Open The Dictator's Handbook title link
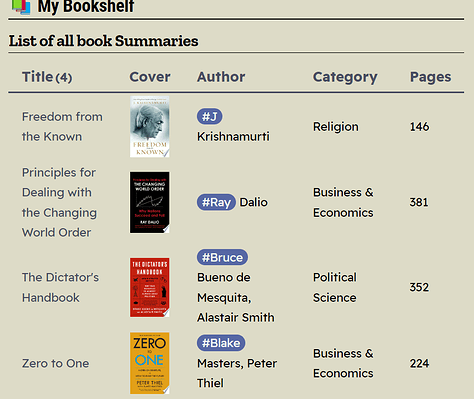The image size is (474, 399). 60,287
